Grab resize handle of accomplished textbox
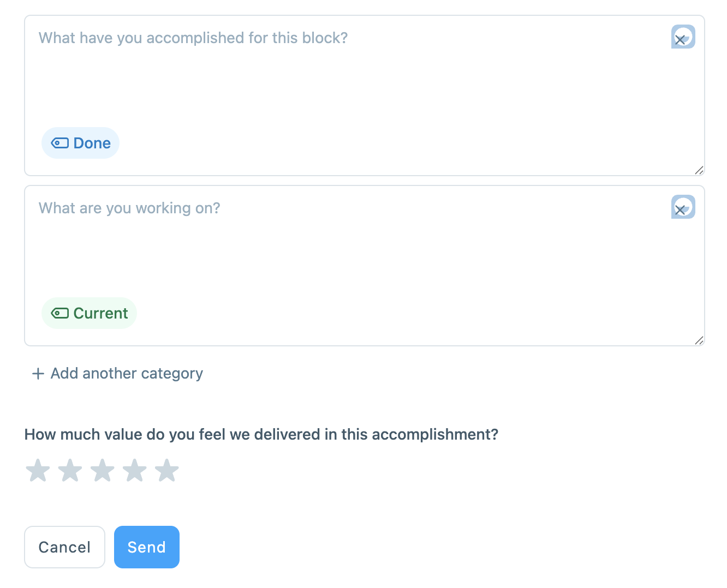The image size is (727, 588). coord(699,170)
